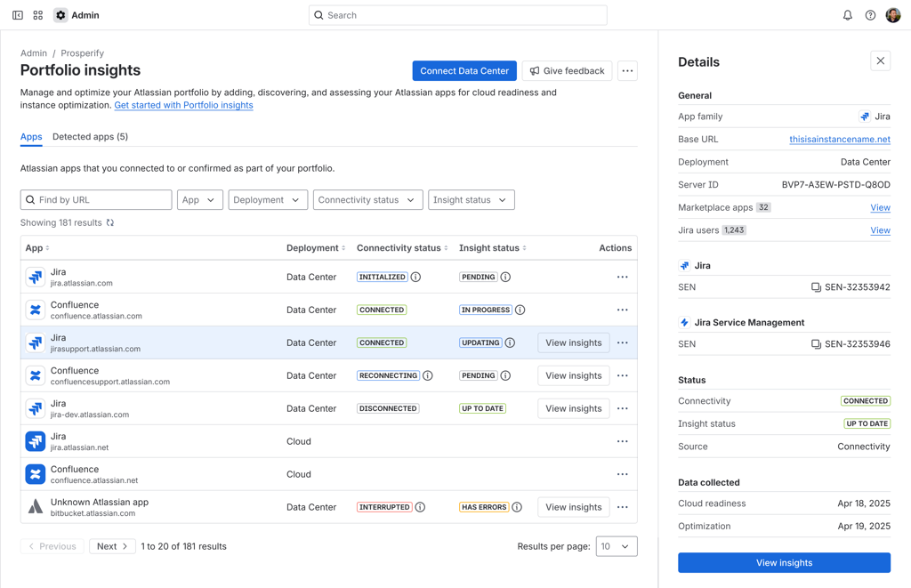This screenshot has width=911, height=588.
Task: Open actions menu for bitbucket.atlassian.com row
Action: pos(622,507)
